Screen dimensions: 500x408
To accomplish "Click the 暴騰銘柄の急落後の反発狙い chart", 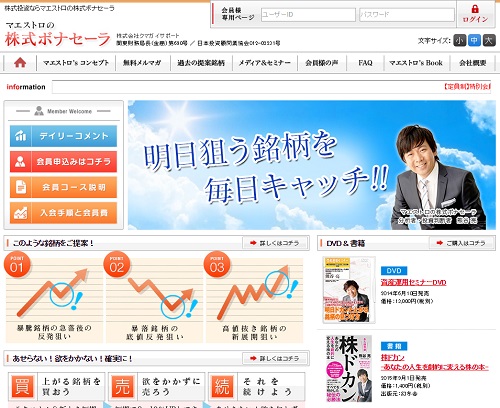I will 54,300.
